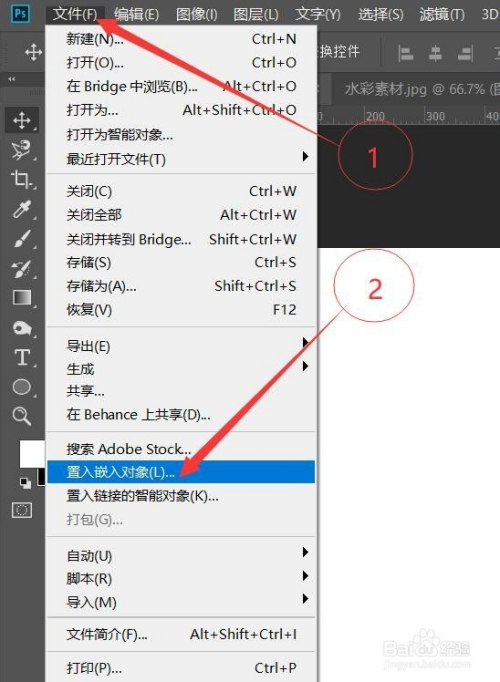The width and height of the screenshot is (500, 682).
Task: Open the 编辑(E) menu
Action: [x=137, y=14]
